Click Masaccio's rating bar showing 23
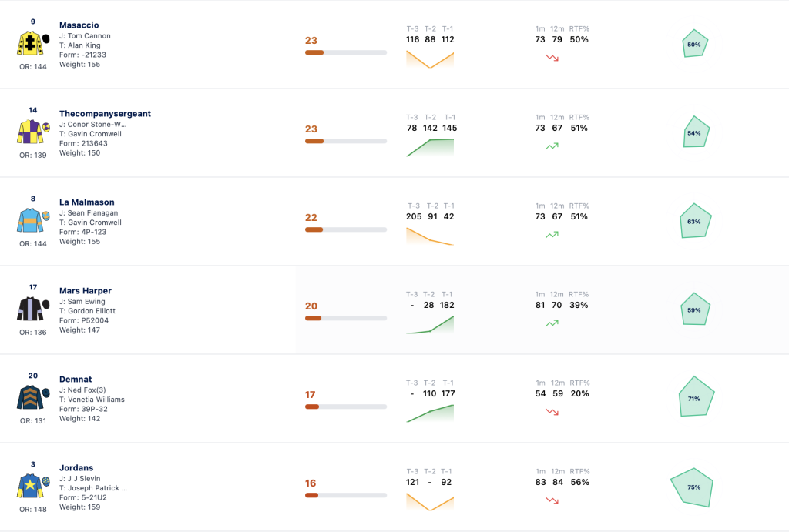Image resolution: width=789 pixels, height=532 pixels. coord(346,52)
